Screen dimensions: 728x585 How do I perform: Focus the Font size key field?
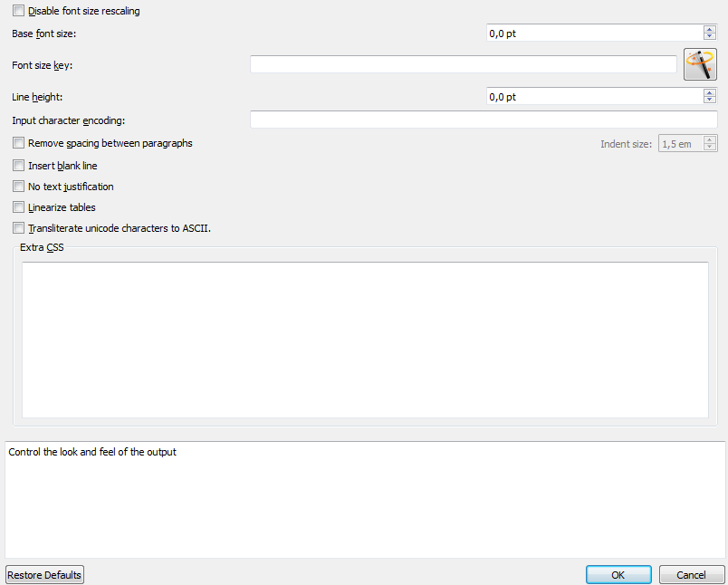(464, 64)
